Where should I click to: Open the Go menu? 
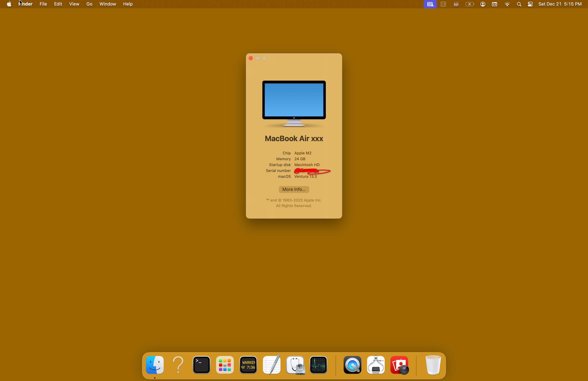89,4
